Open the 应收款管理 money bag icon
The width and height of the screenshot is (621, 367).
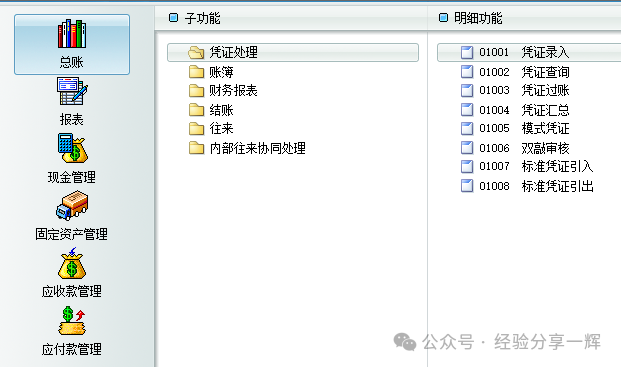pyautogui.click(x=72, y=263)
